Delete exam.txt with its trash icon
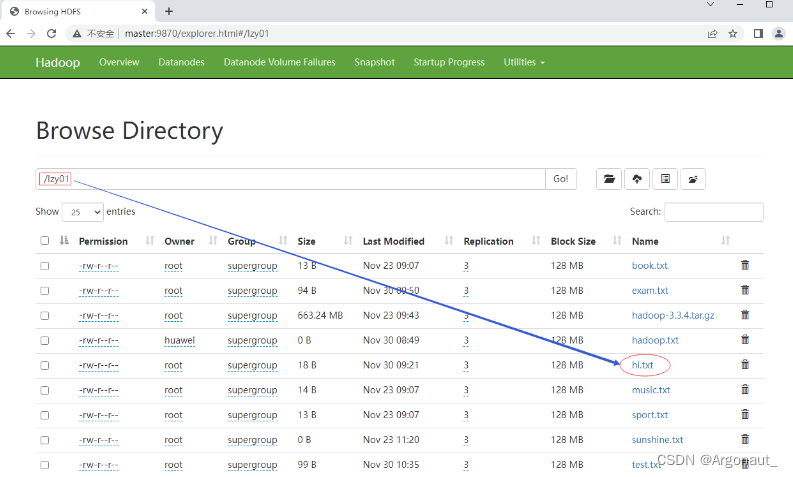The image size is (793, 477). 745,290
